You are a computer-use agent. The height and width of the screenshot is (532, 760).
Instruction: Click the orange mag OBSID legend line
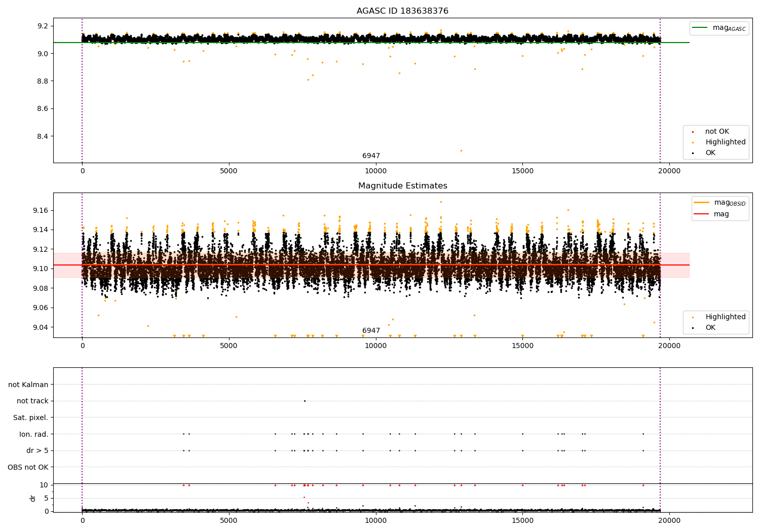coord(702,203)
